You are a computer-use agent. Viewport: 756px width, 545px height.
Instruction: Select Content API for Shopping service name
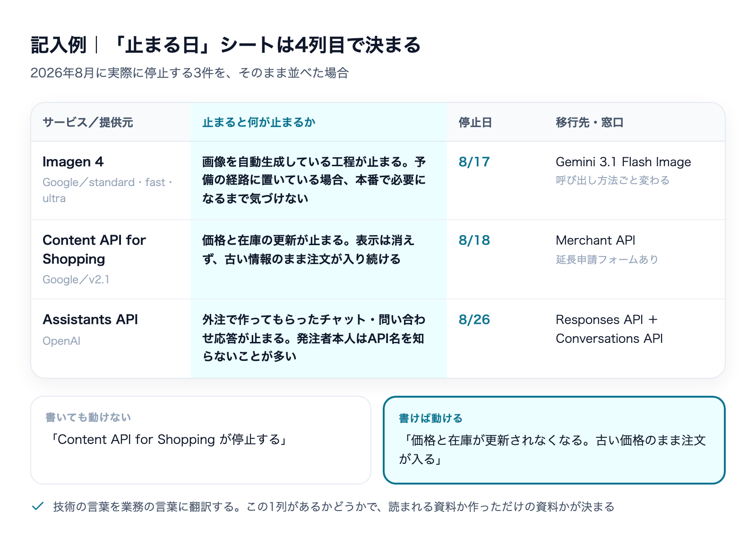pyautogui.click(x=94, y=249)
